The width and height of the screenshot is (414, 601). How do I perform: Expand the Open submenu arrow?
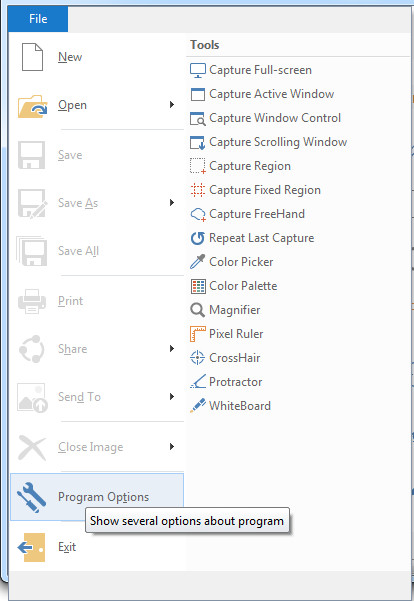coord(172,105)
